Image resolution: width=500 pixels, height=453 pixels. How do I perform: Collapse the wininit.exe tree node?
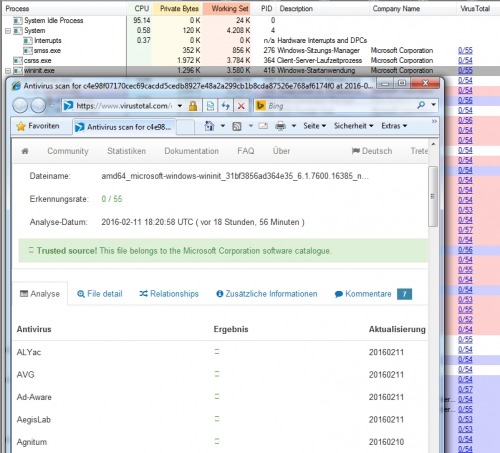[8, 71]
